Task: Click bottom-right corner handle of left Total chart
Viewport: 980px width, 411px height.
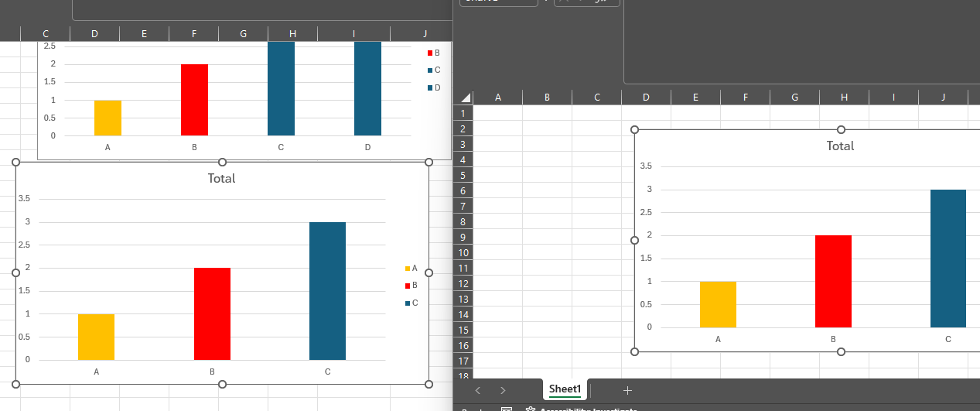Action: (x=429, y=384)
